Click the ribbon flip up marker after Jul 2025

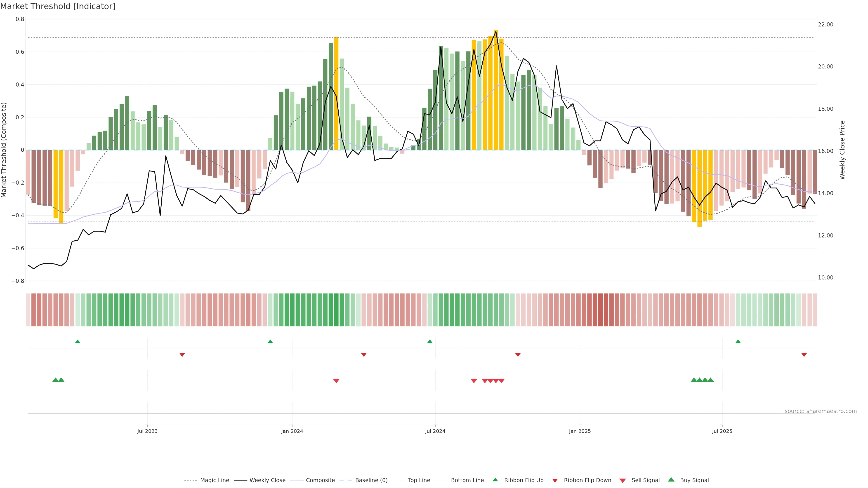click(x=738, y=342)
